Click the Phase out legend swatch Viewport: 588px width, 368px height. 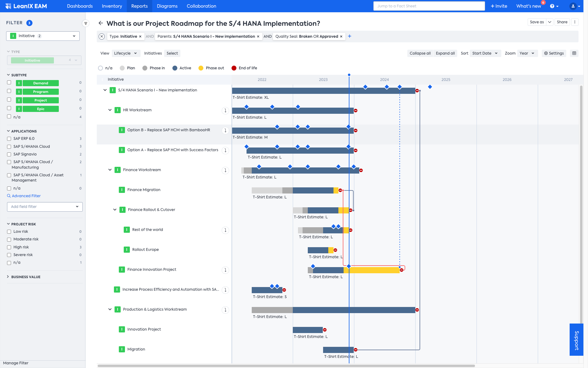tap(201, 68)
